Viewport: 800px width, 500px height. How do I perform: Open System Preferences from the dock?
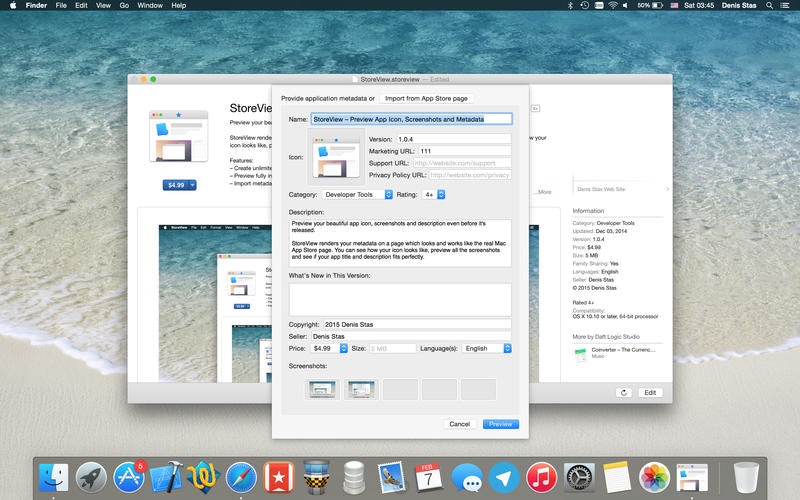(578, 475)
